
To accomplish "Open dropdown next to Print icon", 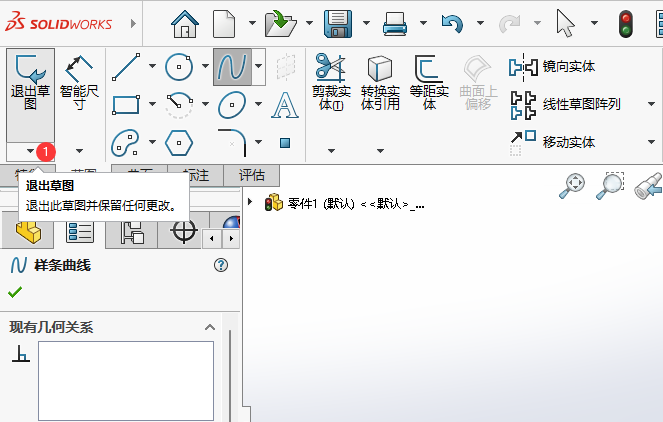I will (423, 23).
